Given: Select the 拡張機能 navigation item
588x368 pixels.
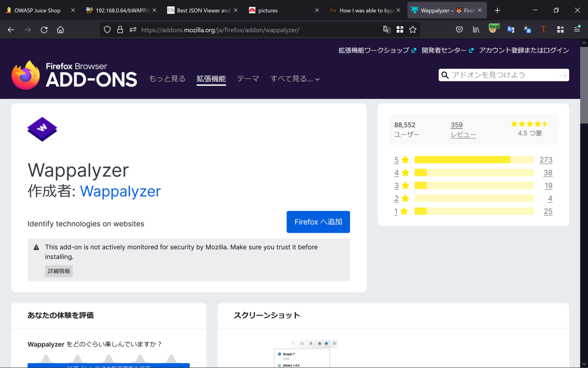Looking at the screenshot, I should point(211,79).
